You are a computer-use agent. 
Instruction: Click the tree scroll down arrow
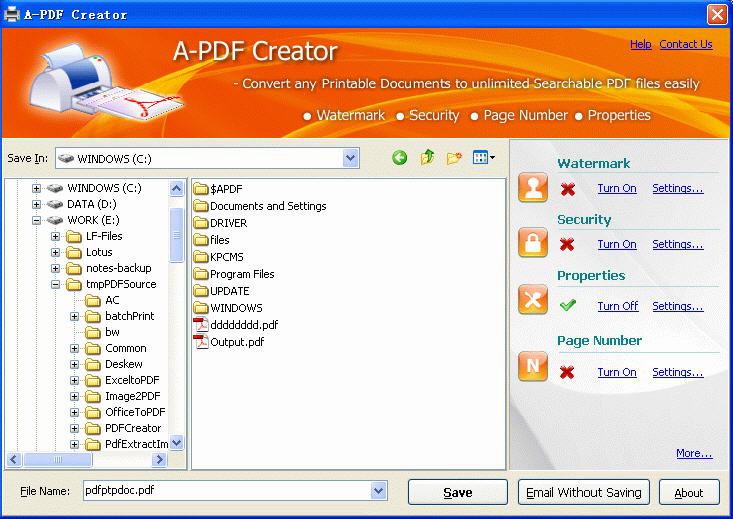[x=177, y=442]
